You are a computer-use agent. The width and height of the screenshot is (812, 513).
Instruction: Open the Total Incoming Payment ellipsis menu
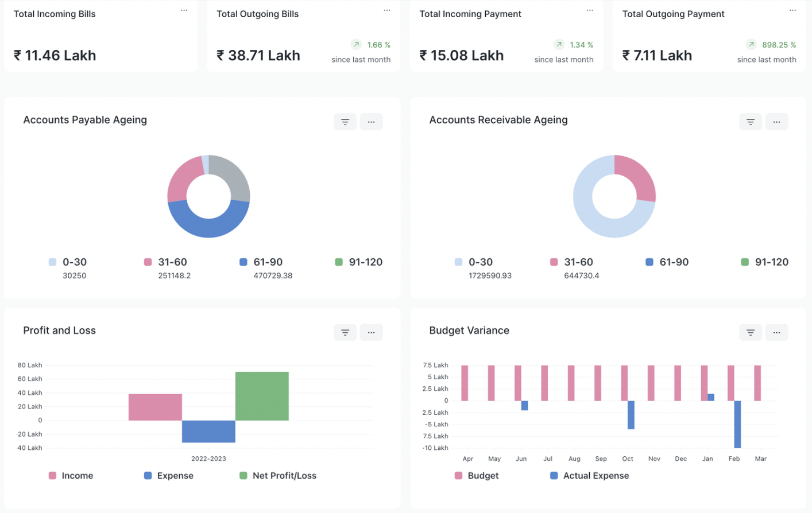[590, 10]
